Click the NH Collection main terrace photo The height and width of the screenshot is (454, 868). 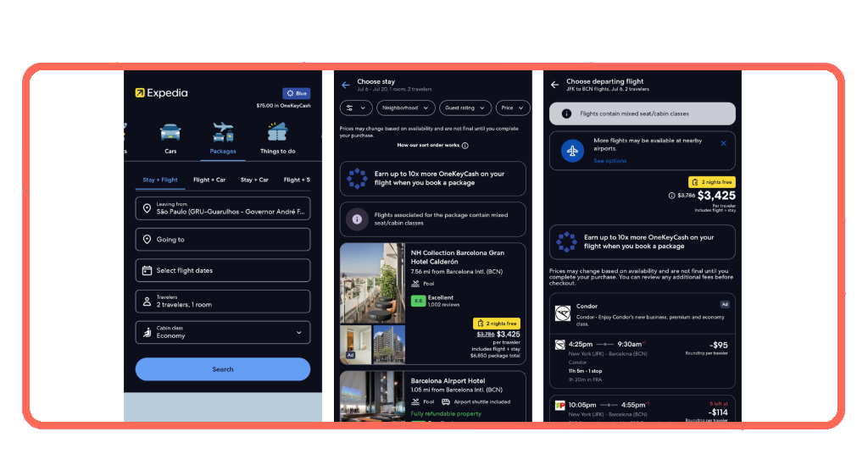pyautogui.click(x=373, y=283)
